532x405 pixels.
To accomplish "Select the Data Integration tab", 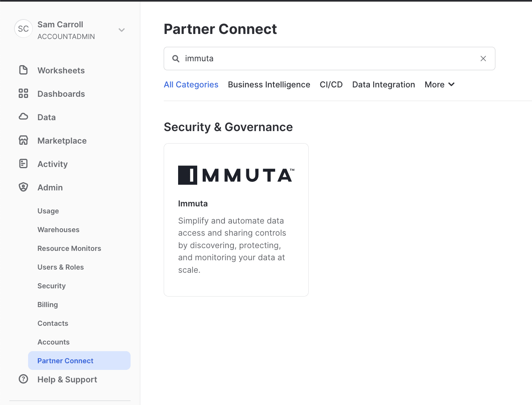I will (384, 85).
